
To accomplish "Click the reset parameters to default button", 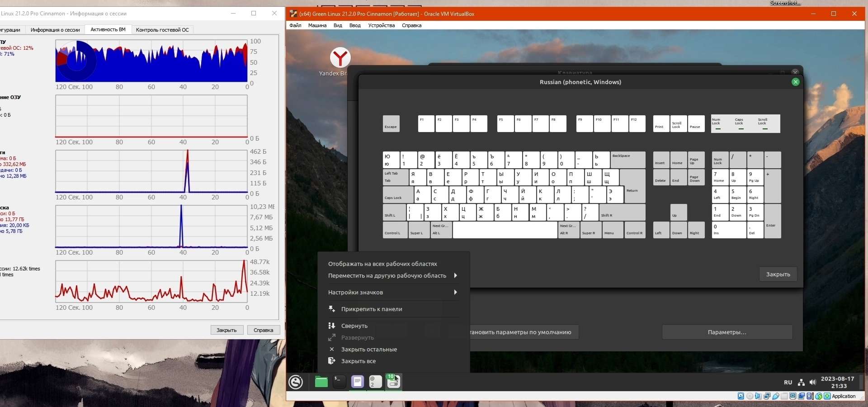I will tap(524, 332).
